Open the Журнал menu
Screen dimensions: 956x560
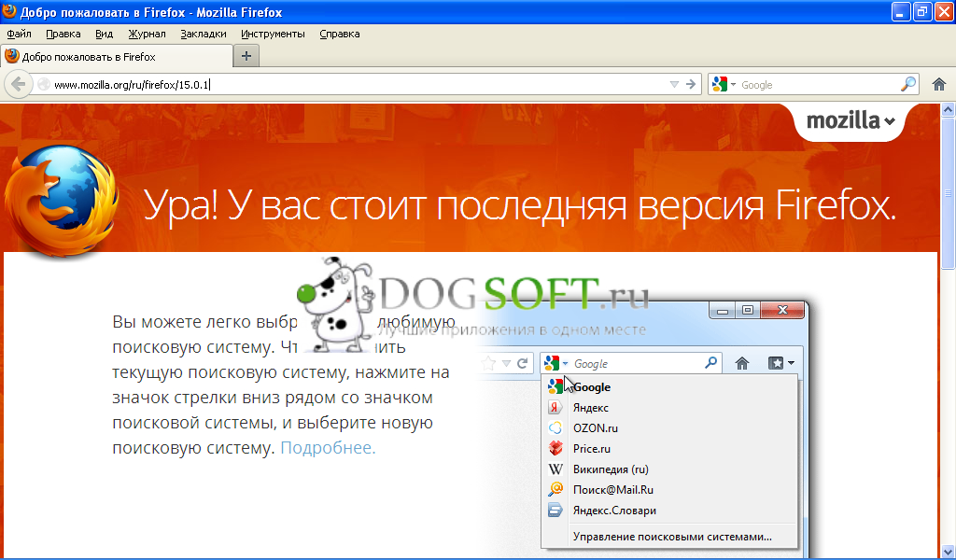tap(147, 35)
